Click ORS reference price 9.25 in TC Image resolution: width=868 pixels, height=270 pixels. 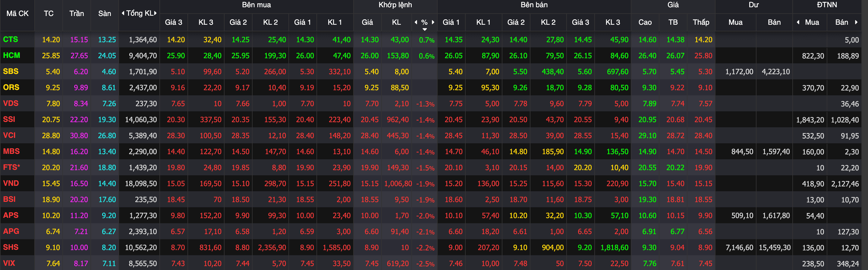(53, 88)
